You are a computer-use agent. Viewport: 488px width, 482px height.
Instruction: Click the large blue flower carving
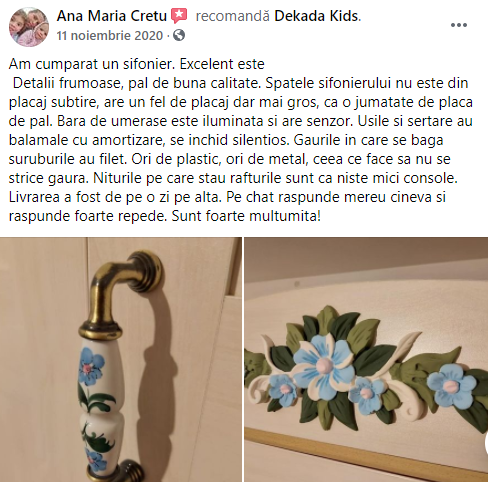coord(321,363)
